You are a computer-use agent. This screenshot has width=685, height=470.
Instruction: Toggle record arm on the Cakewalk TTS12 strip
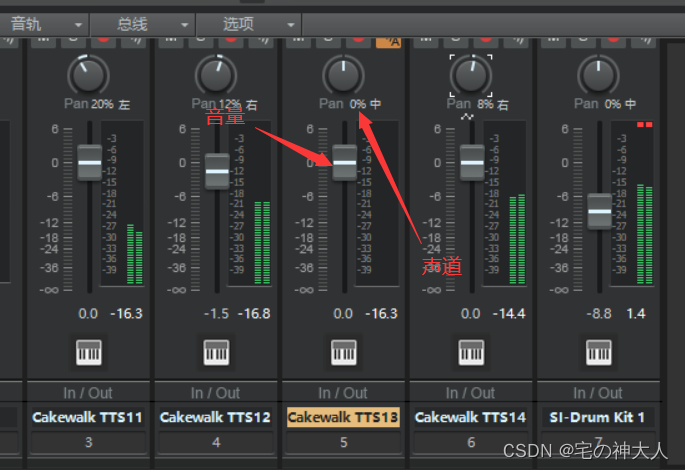pos(231,41)
